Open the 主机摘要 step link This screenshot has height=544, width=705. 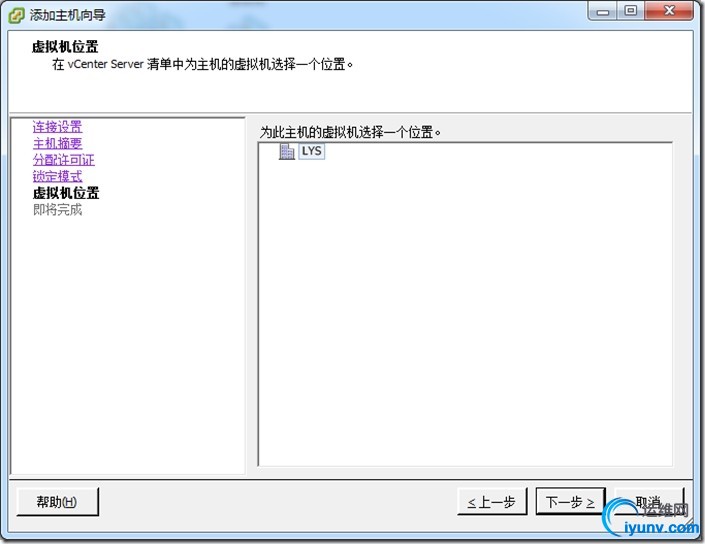coord(58,143)
